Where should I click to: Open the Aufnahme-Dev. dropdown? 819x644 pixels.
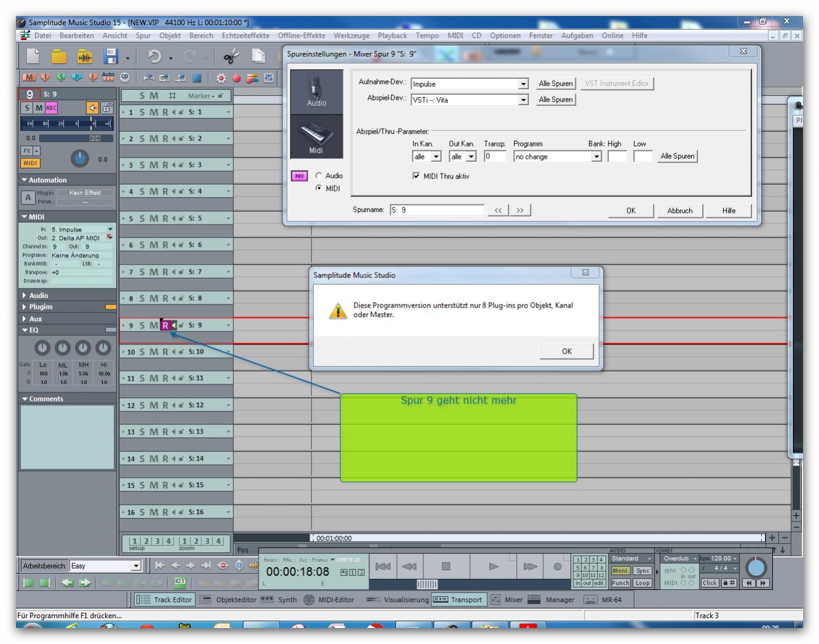pyautogui.click(x=524, y=84)
